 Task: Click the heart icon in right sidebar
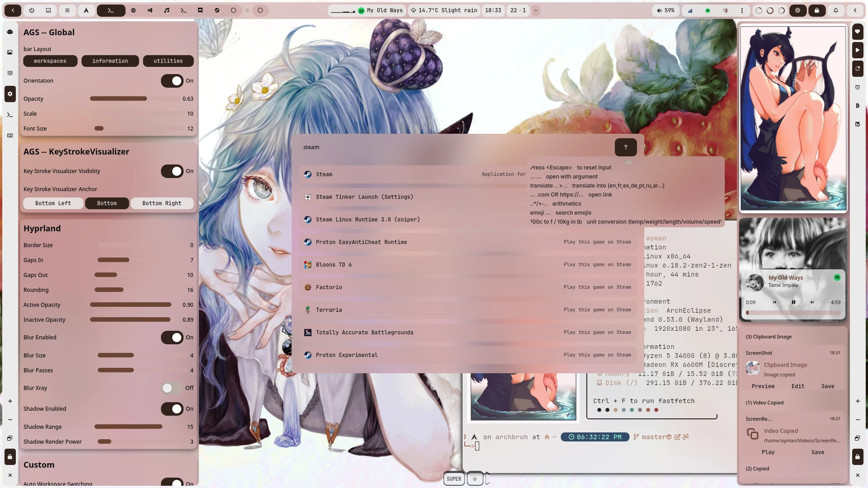858,32
